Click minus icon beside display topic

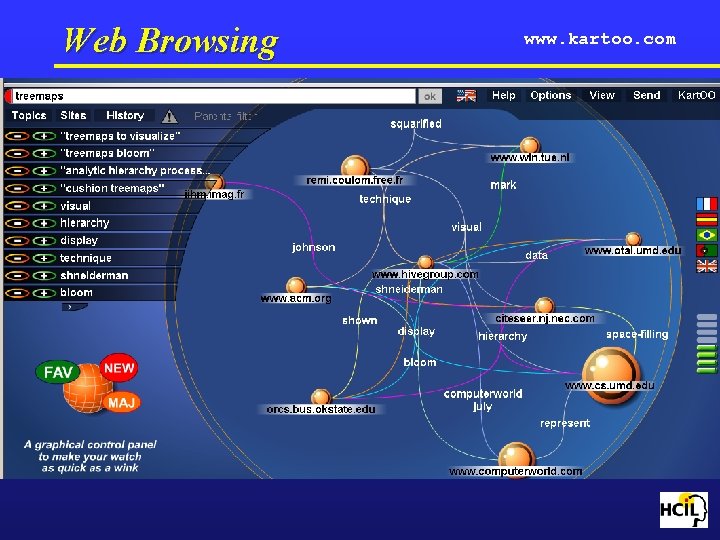(17, 241)
